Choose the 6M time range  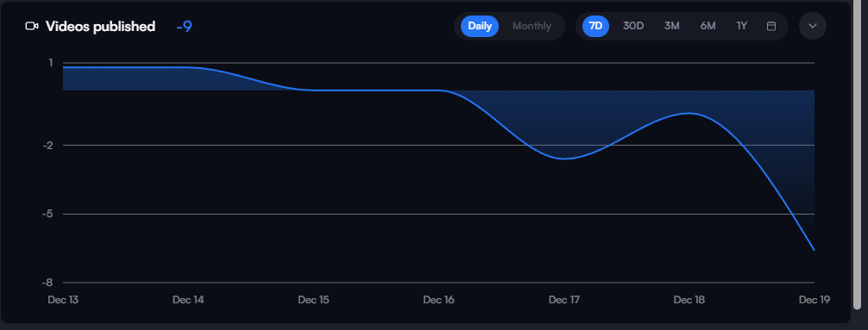(708, 26)
